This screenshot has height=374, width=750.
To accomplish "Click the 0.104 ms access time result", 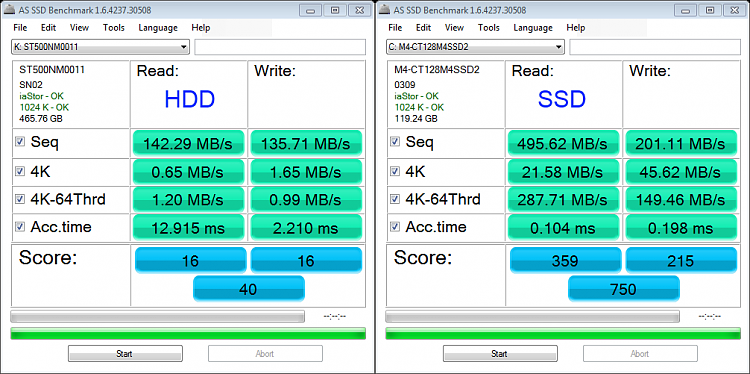I will [563, 228].
